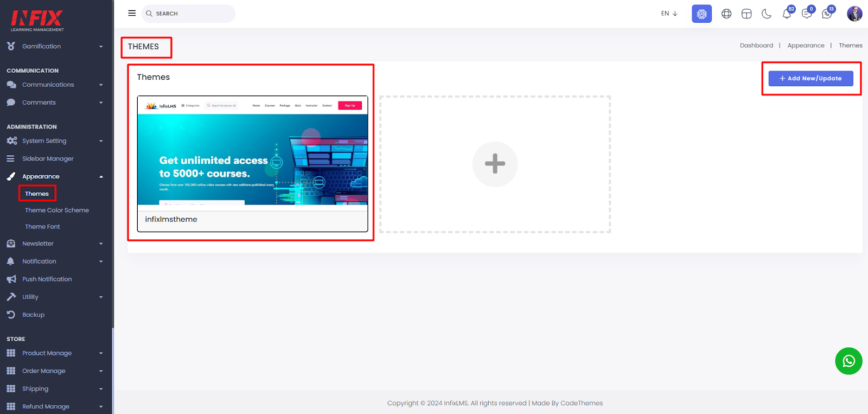Open the Newsletter menu

(x=38, y=244)
